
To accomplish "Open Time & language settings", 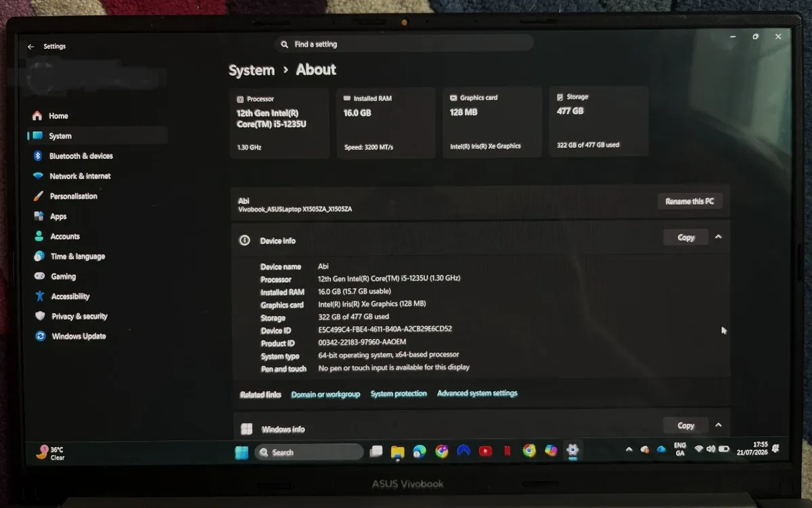I will pos(97,256).
